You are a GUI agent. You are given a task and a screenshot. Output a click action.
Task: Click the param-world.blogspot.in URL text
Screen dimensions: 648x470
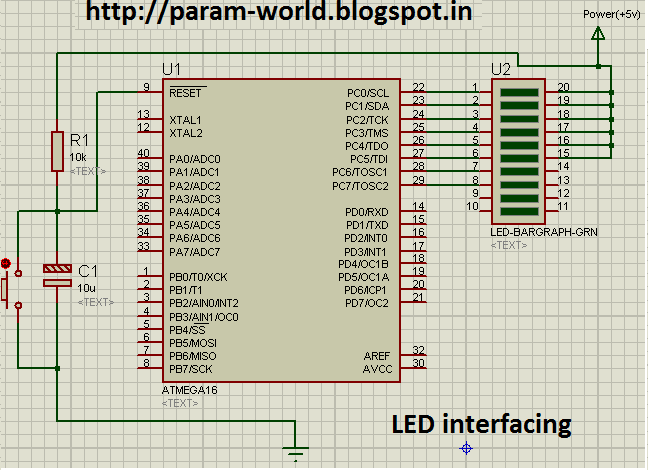pos(279,12)
